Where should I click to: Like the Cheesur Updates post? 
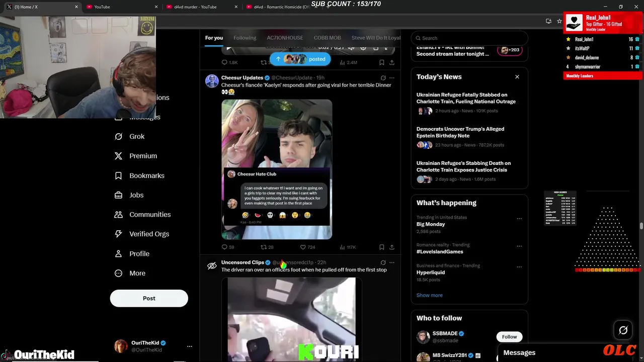tap(307, 247)
